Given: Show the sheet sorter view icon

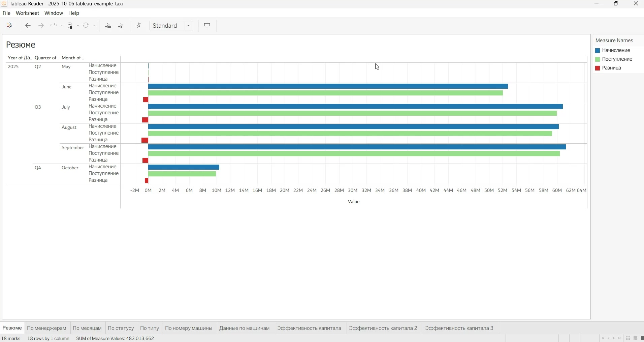Looking at the screenshot, I should pyautogui.click(x=629, y=338).
